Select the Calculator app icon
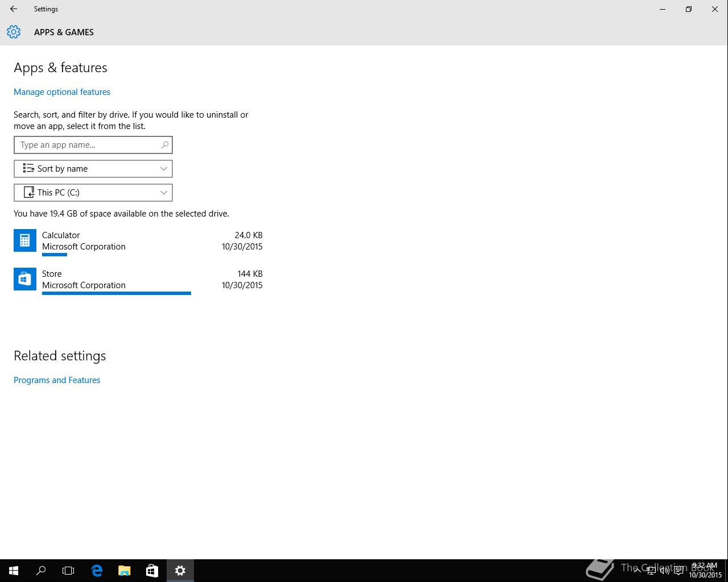The image size is (728, 582). coord(25,240)
